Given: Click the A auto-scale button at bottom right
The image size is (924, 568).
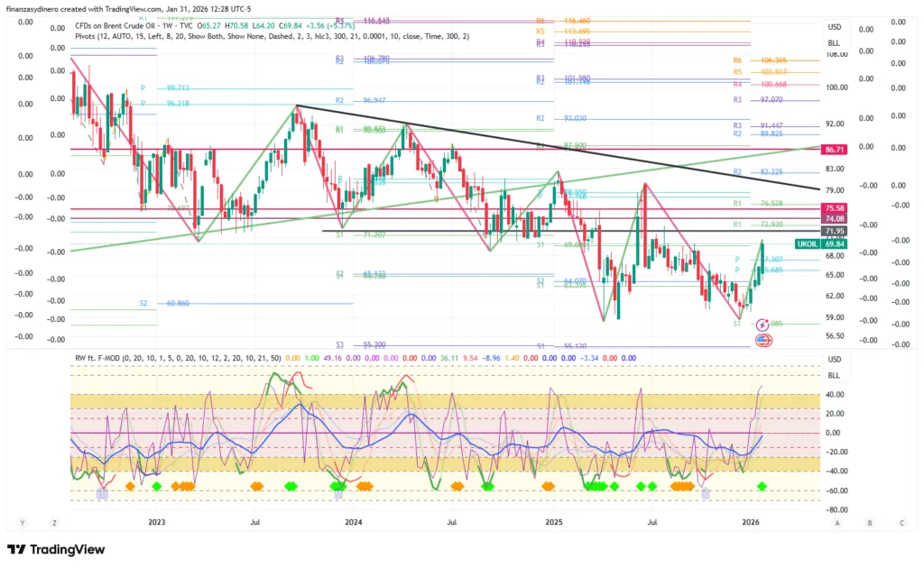Looking at the screenshot, I should click(x=836, y=522).
